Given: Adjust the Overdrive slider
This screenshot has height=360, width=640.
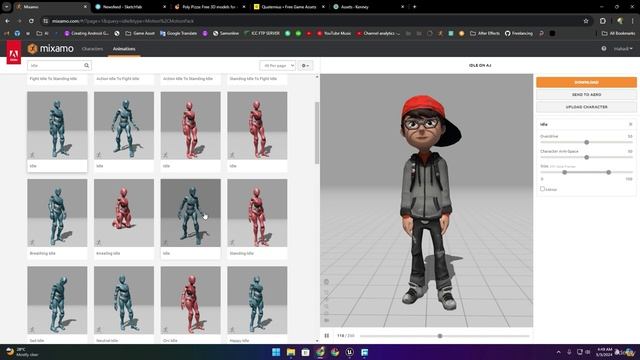Looking at the screenshot, I should 587,142.
